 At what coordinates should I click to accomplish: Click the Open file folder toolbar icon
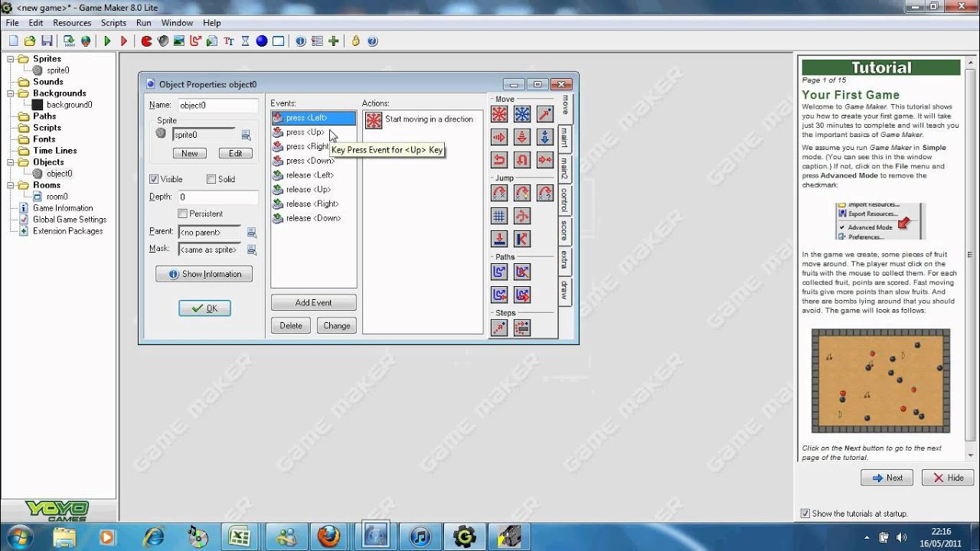tap(30, 41)
